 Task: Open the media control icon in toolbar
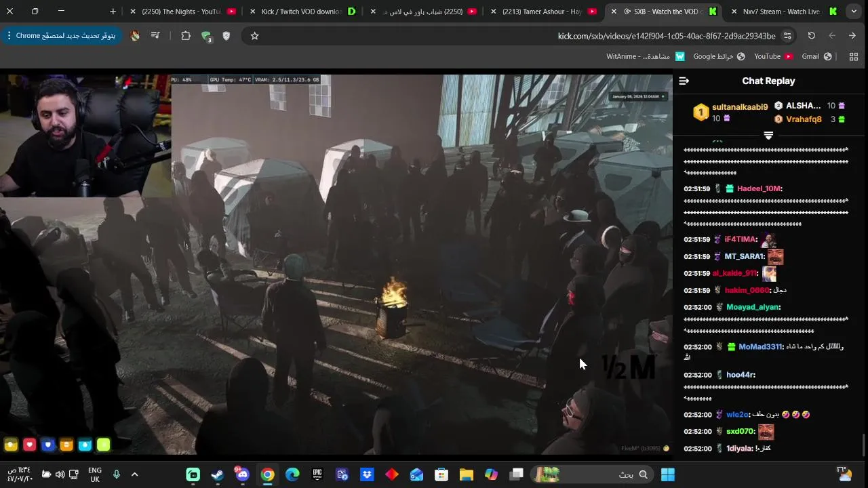tap(155, 36)
